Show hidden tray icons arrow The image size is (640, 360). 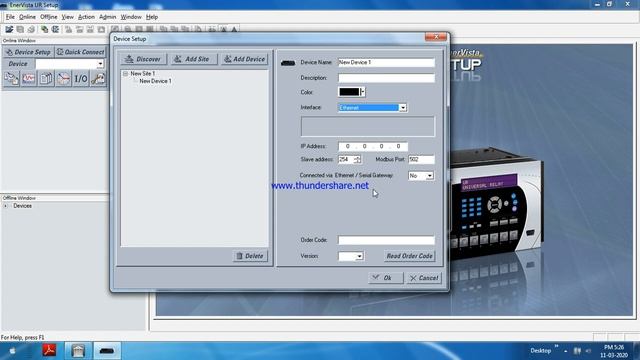(566, 351)
